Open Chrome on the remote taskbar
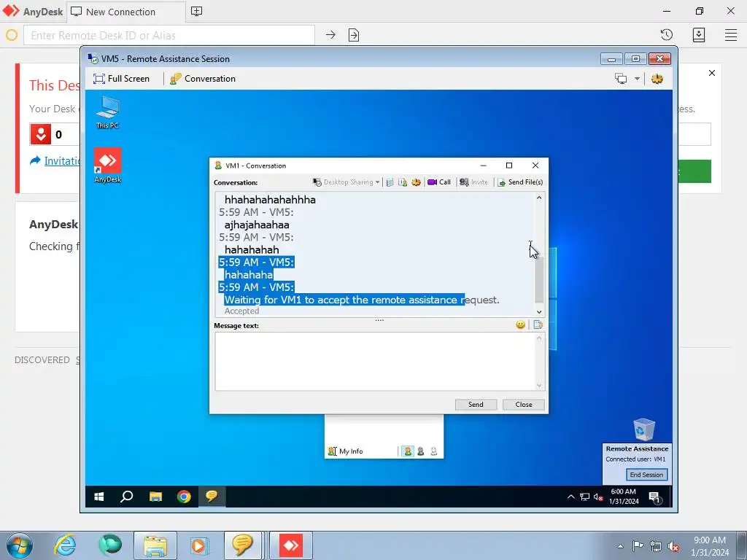 pyautogui.click(x=184, y=497)
